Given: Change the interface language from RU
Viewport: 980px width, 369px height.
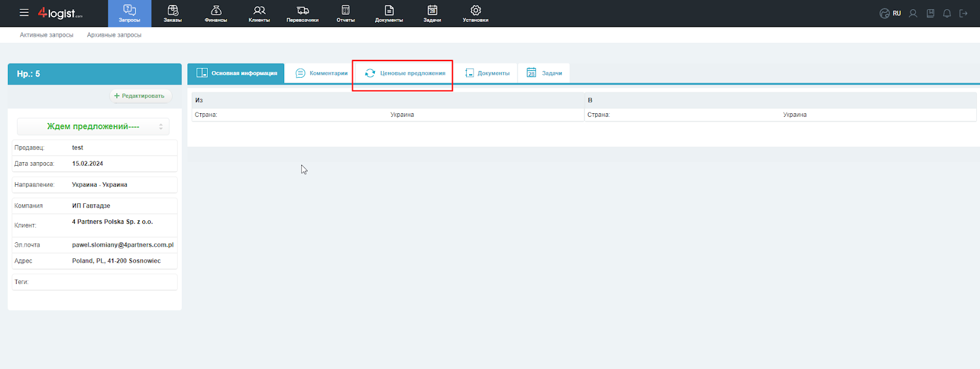Looking at the screenshot, I should 891,13.
